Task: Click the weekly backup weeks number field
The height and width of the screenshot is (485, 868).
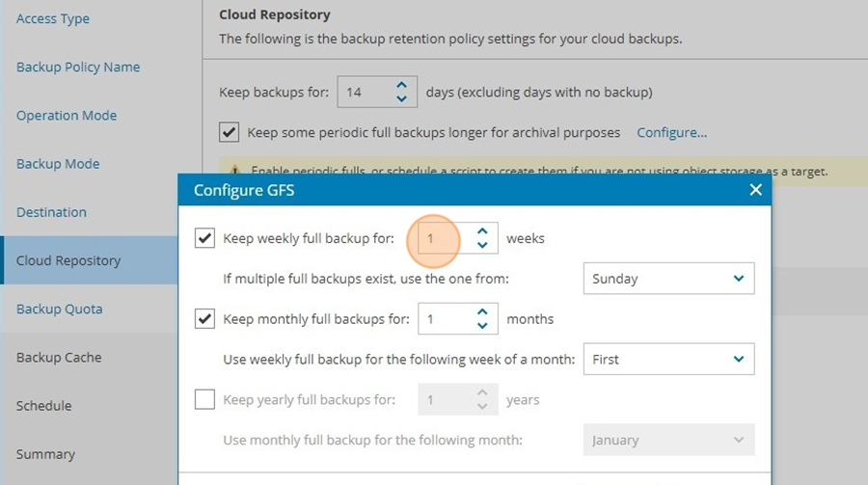Action: [446, 238]
